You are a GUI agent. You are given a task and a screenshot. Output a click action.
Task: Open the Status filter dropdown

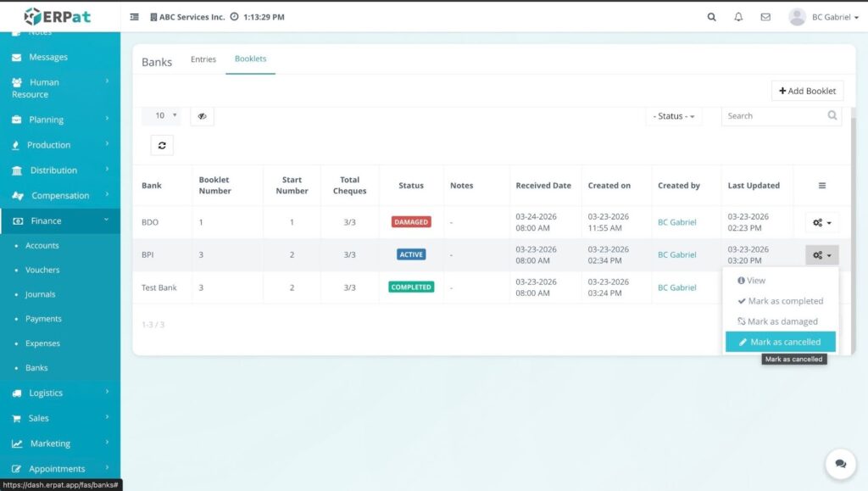click(x=674, y=116)
